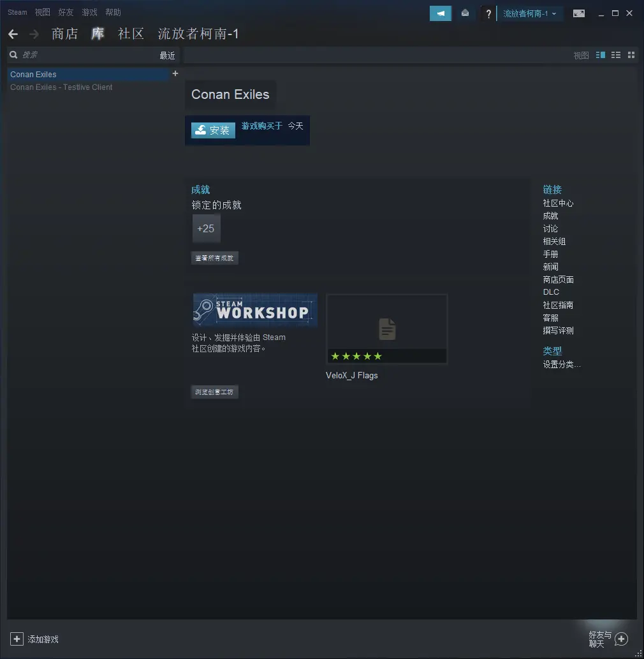Click the search magnifier icon
This screenshot has height=659, width=644.
click(x=13, y=55)
